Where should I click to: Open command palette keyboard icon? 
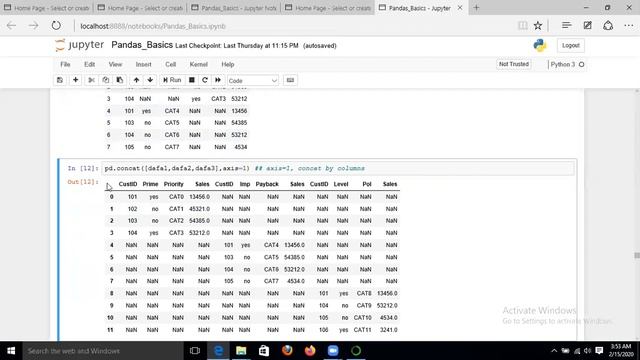[290, 80]
